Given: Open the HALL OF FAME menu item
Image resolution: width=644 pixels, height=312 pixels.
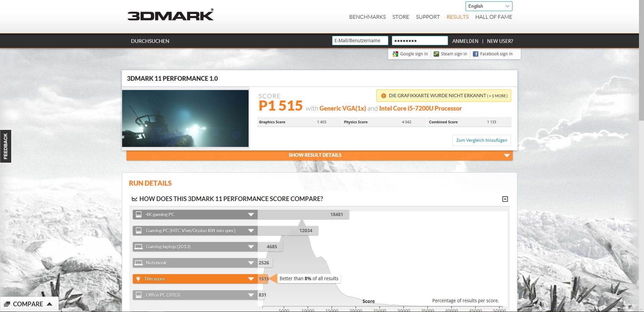Looking at the screenshot, I should pos(494,17).
